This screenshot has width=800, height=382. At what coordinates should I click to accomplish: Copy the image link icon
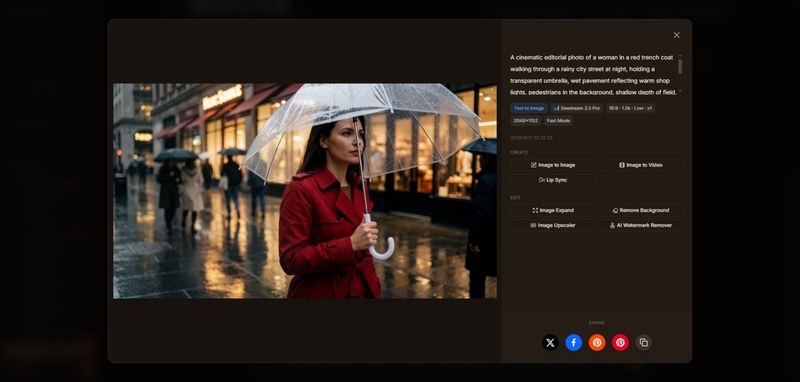pyautogui.click(x=644, y=343)
